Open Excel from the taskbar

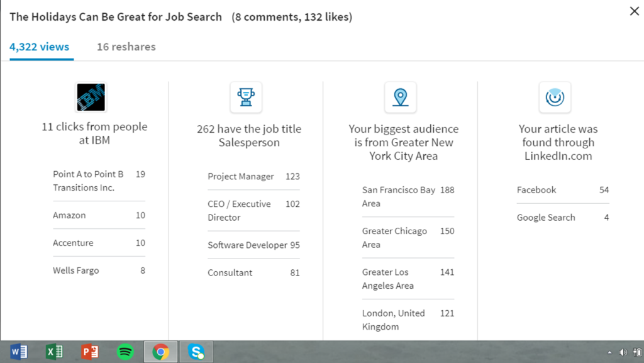click(x=54, y=352)
